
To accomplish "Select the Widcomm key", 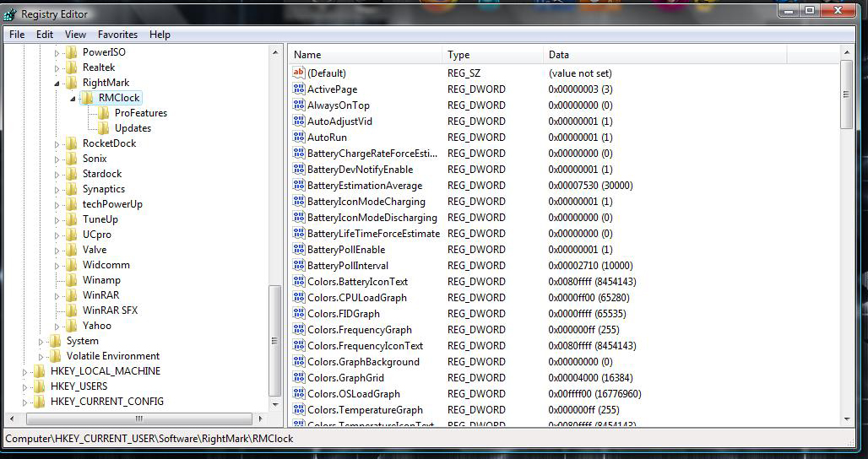I will tap(106, 265).
